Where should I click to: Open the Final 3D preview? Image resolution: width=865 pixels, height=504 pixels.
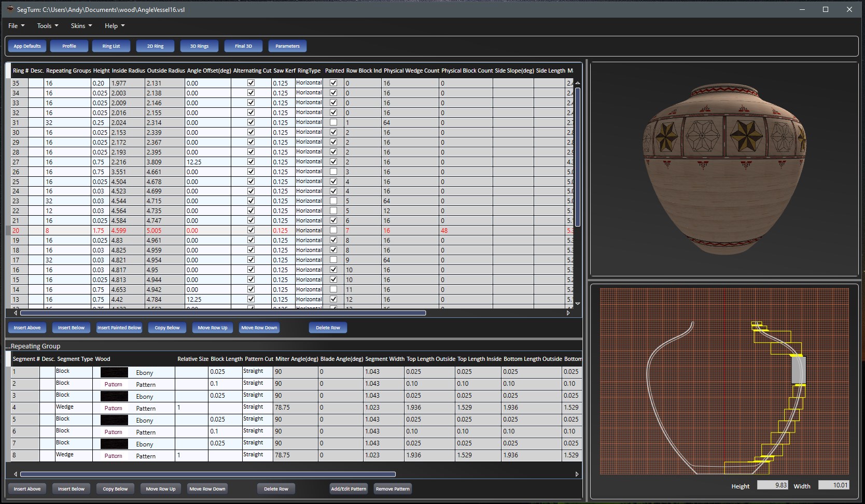(x=243, y=46)
